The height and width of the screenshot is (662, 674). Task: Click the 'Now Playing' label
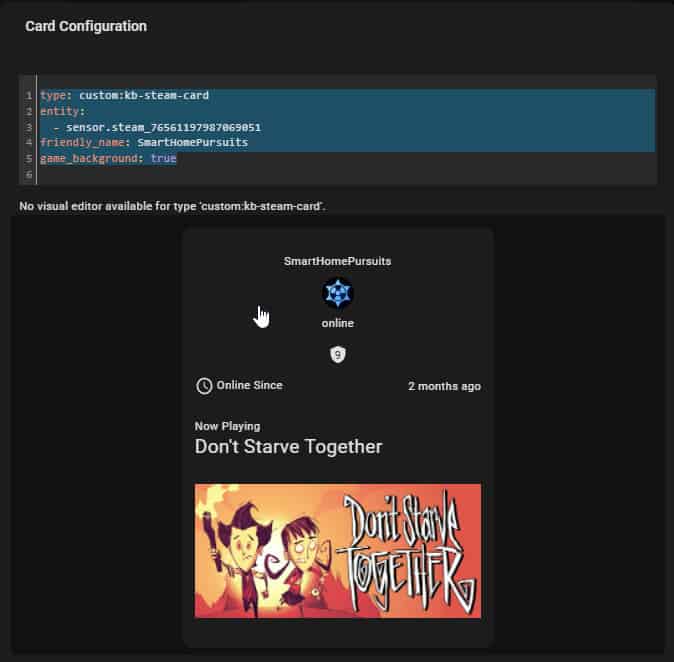click(x=227, y=426)
